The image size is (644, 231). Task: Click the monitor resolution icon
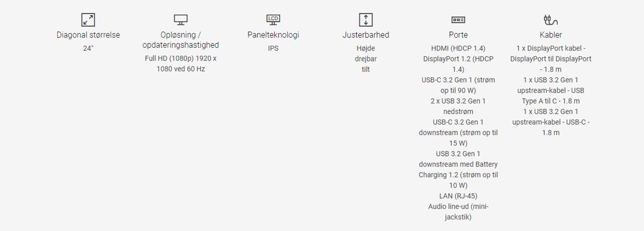[x=181, y=20]
